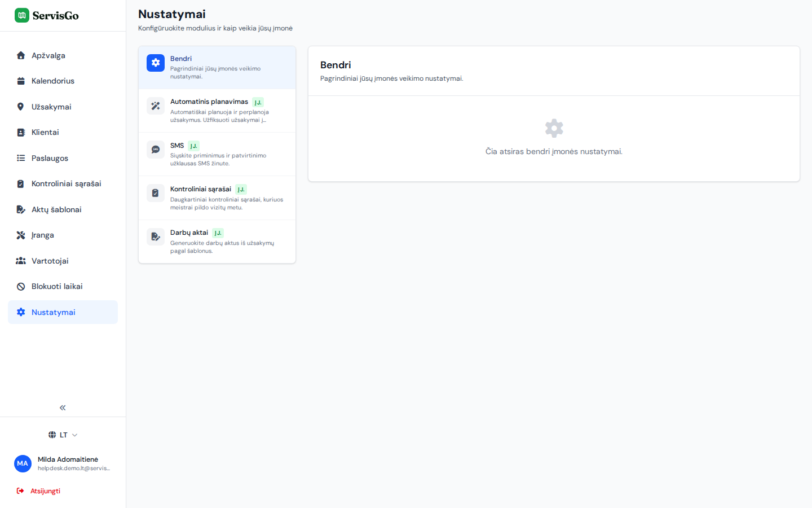Click the Kalendorius calendar icon

[21, 81]
